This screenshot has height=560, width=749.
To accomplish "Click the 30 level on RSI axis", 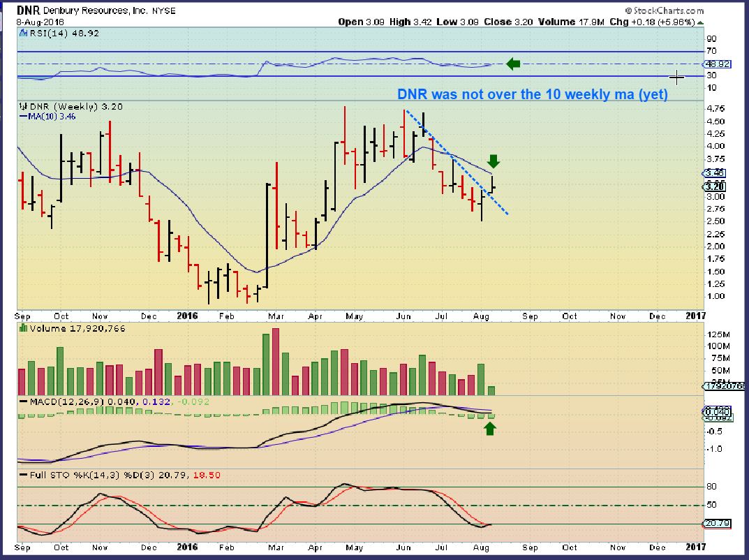I will pos(711,75).
